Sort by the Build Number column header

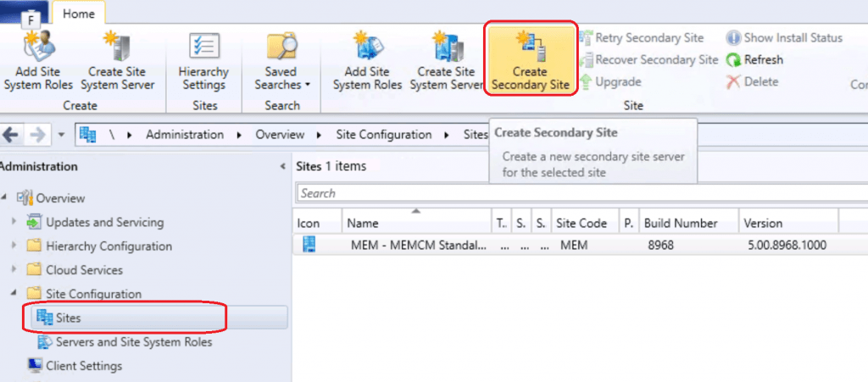[688, 224]
